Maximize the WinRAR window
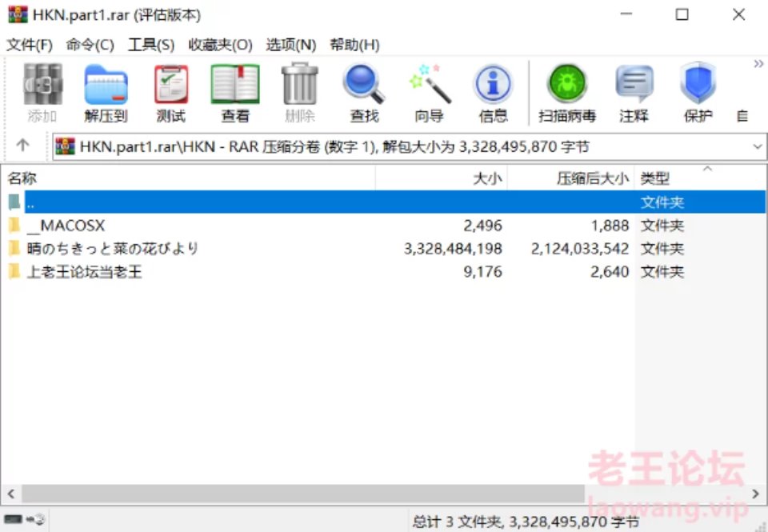768x532 pixels. [682, 14]
